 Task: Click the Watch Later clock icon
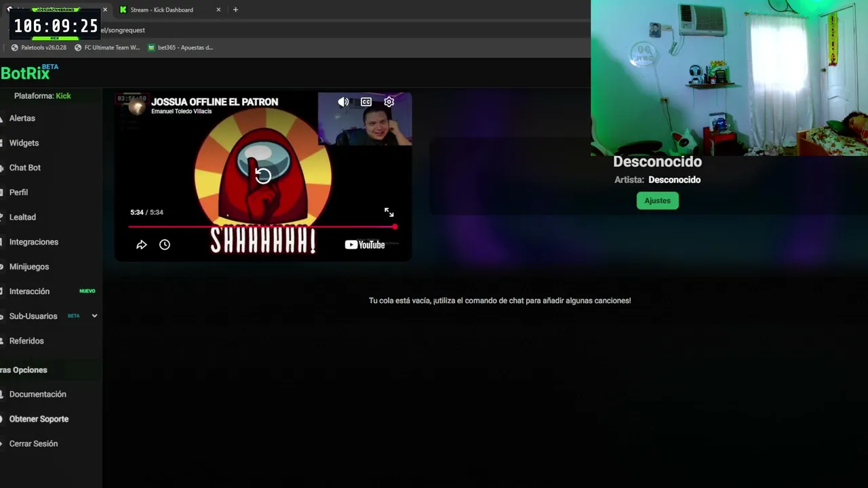[165, 245]
